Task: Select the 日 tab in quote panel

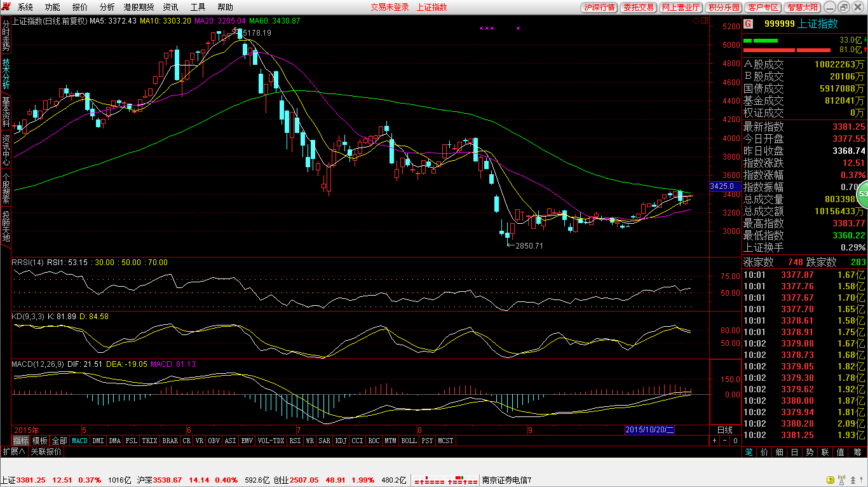Action: 795,452
